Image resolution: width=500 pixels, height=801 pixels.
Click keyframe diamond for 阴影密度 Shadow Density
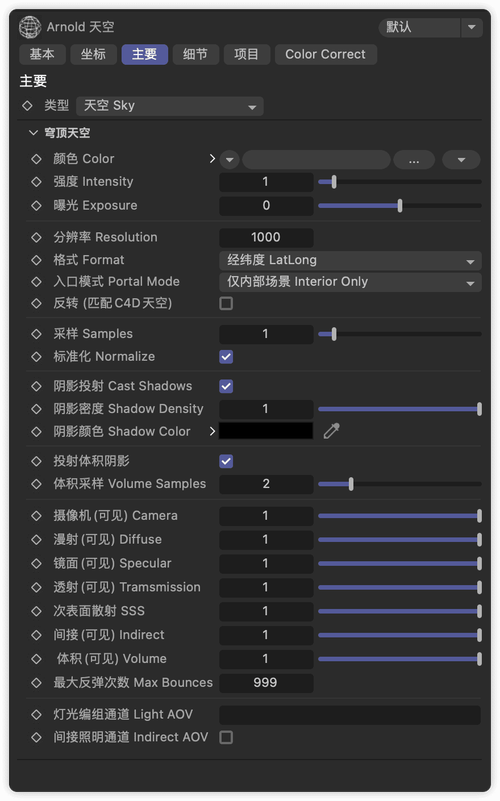pos(36,409)
